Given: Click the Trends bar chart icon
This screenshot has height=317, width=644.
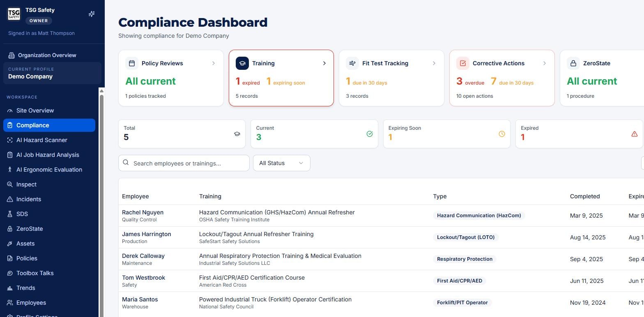Looking at the screenshot, I should 10,288.
